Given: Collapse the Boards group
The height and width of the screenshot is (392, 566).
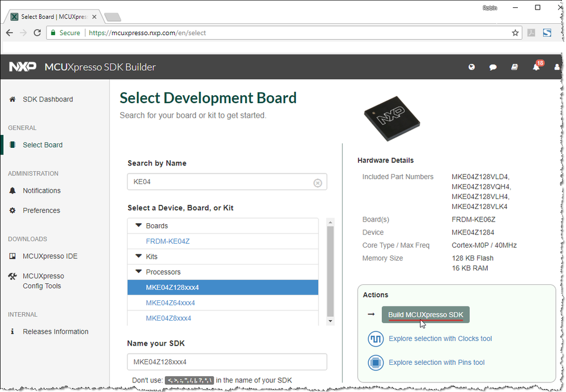Looking at the screenshot, I should point(139,225).
